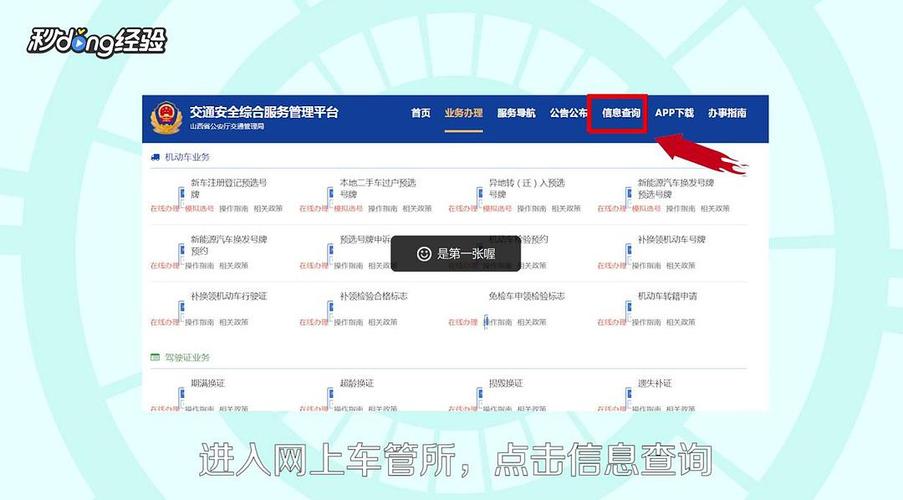Click the truck icon beside 机动车业务

[x=155, y=157]
